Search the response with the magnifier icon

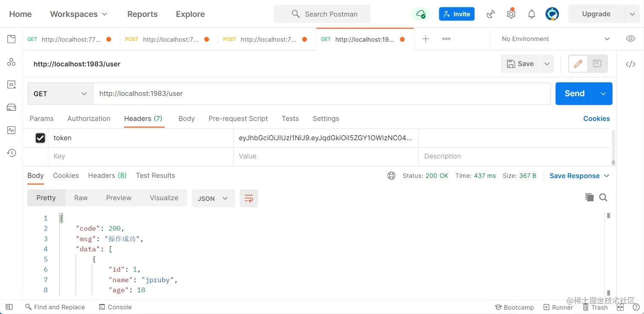point(603,197)
